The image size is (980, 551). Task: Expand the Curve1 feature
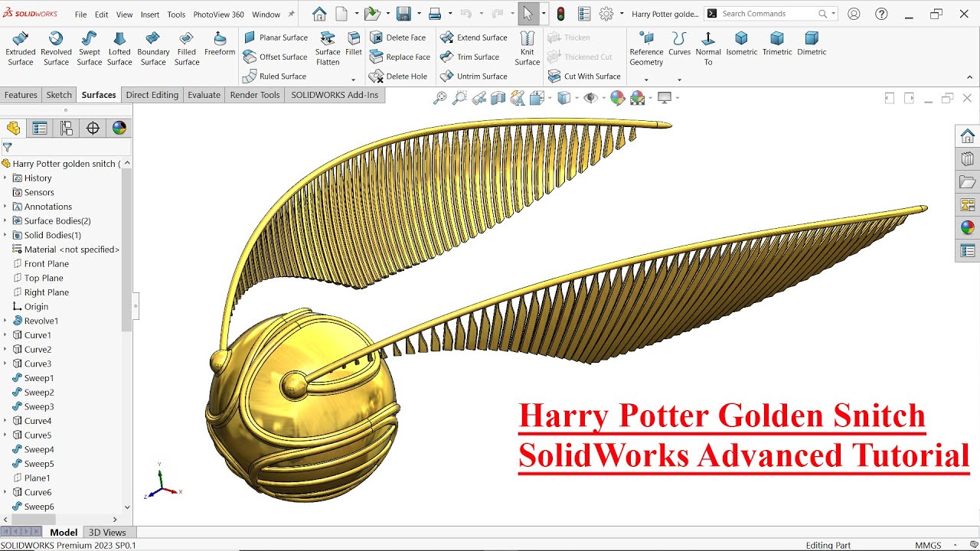point(5,335)
